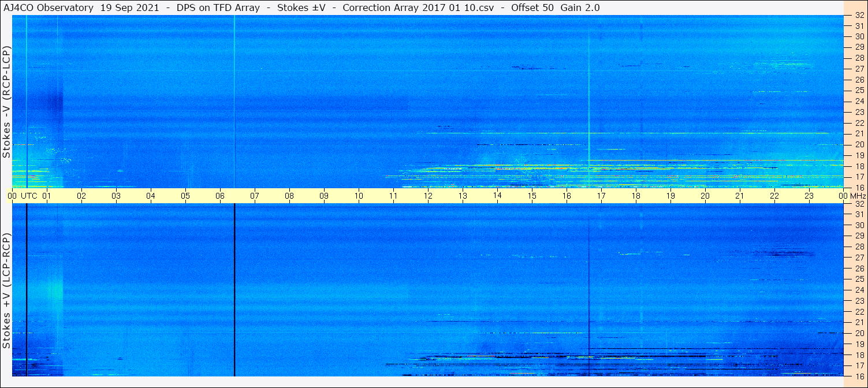This screenshot has width=868, height=388.
Task: Click the bright vertical line near 16:40 upper plot
Action: [588, 102]
